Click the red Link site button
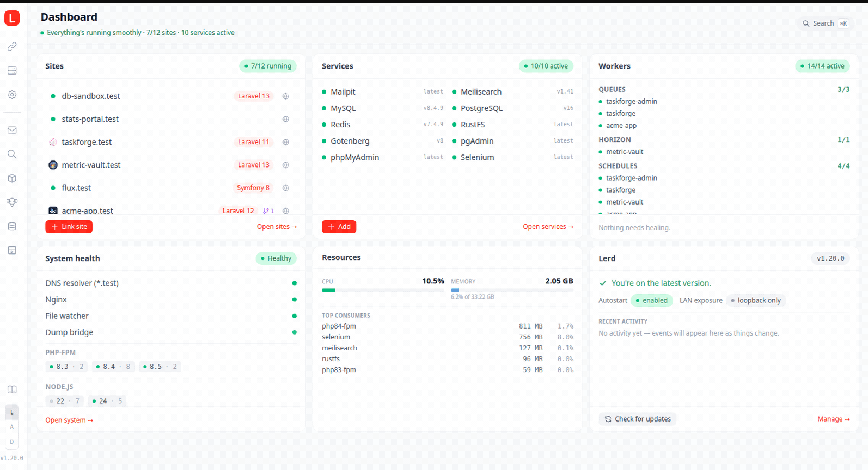 tap(69, 227)
